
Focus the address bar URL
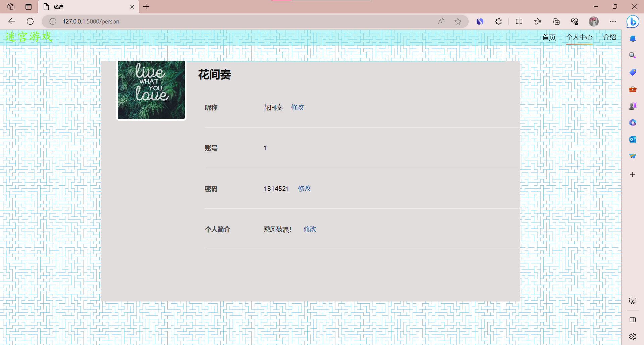[91, 21]
